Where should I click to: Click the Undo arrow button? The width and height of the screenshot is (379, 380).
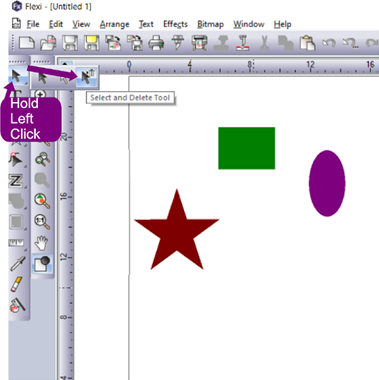click(329, 43)
